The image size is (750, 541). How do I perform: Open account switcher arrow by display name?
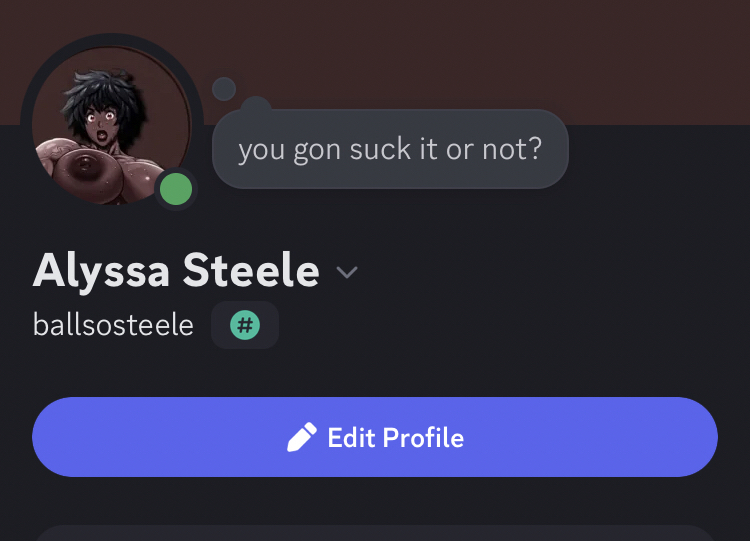click(x=347, y=272)
